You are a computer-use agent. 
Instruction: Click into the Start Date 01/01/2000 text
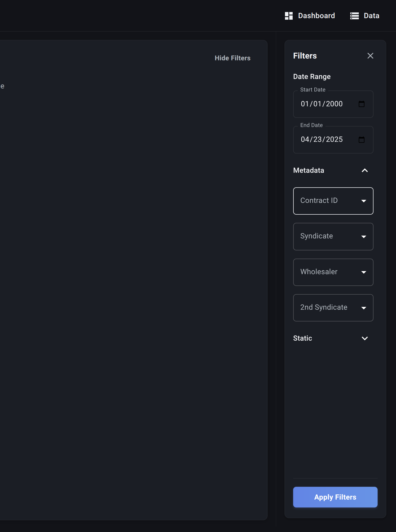[322, 104]
